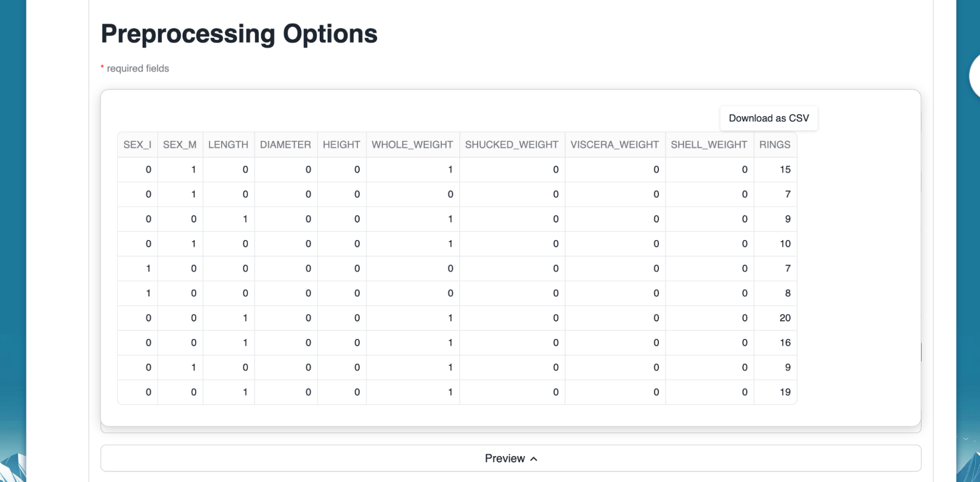Select the SEX_M column header

[179, 145]
